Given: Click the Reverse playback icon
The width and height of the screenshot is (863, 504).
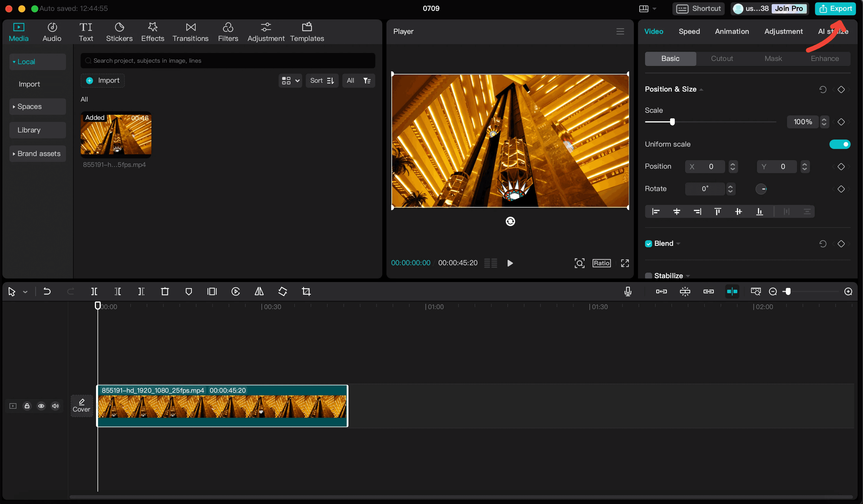Looking at the screenshot, I should pyautogui.click(x=236, y=291).
